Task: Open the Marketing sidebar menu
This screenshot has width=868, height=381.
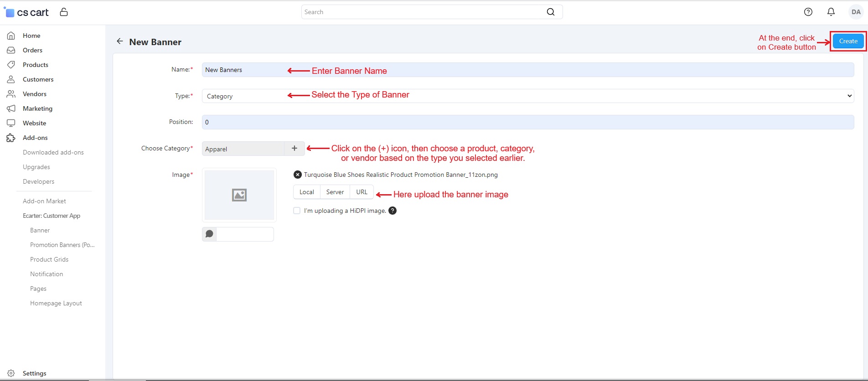Action: point(37,108)
